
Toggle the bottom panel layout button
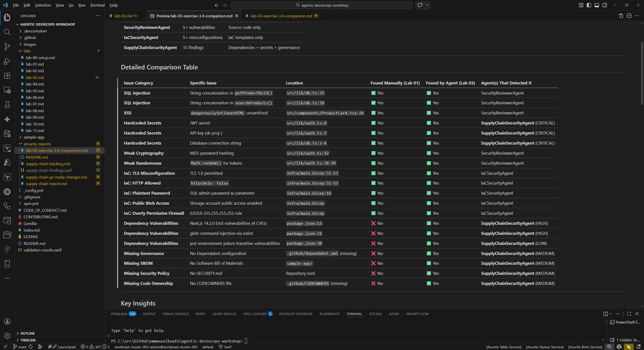[x=597, y=5]
